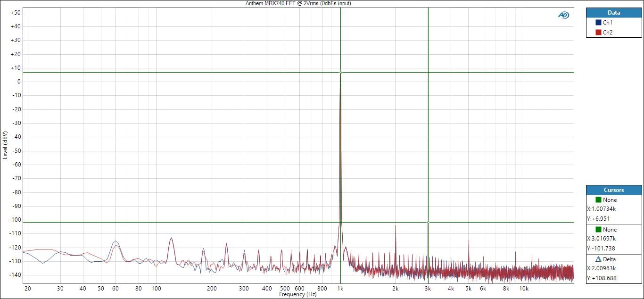Click the 60 Hz hum peak on the trace
This screenshot has width=644, height=299.
[115, 241]
